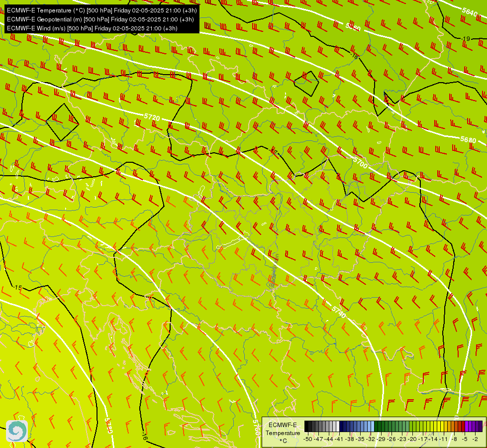Viewport: 487px width, 448px height.
Task: Click the 5780 geopotential contour label
Action: (x=108, y=425)
